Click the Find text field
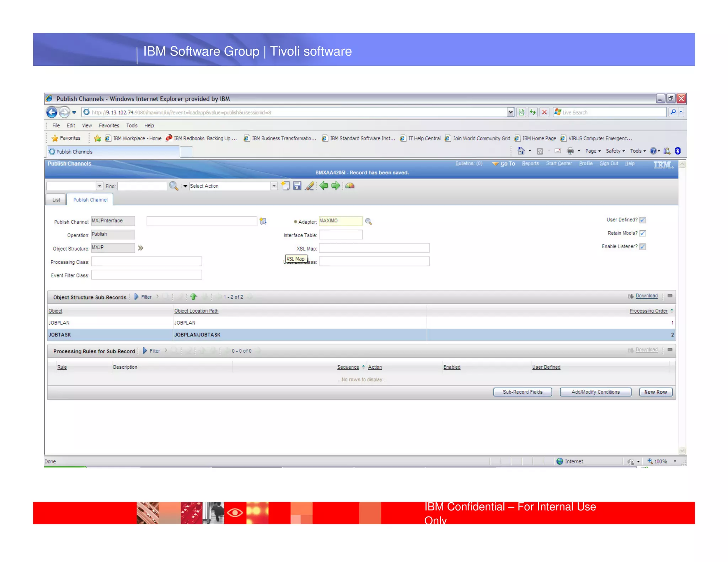This screenshot has width=728, height=562. [142, 186]
